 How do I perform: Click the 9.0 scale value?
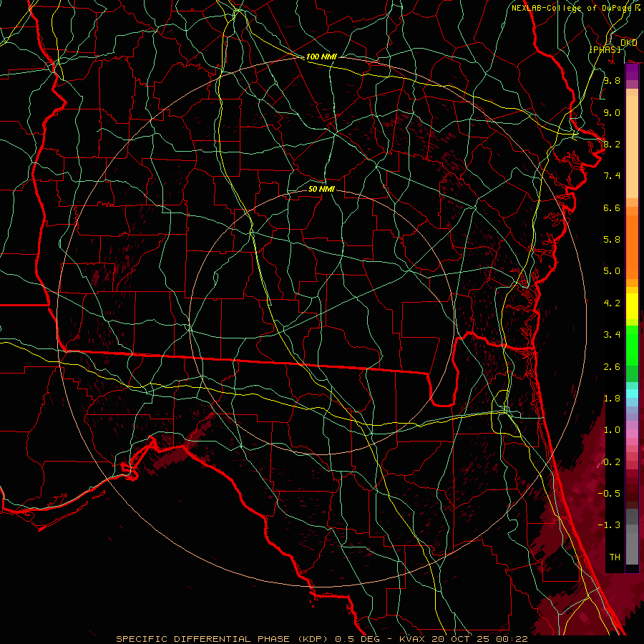click(612, 113)
